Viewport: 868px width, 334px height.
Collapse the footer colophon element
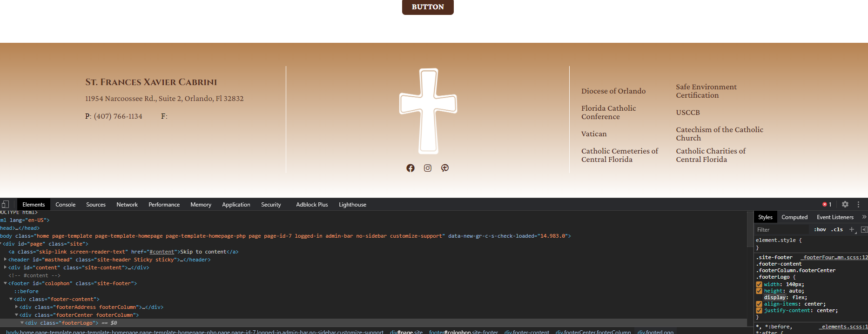[x=5, y=283]
